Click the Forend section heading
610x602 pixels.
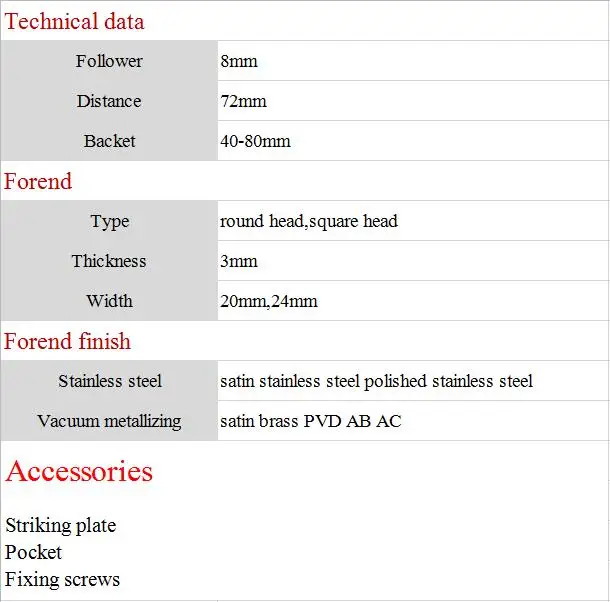tap(38, 181)
